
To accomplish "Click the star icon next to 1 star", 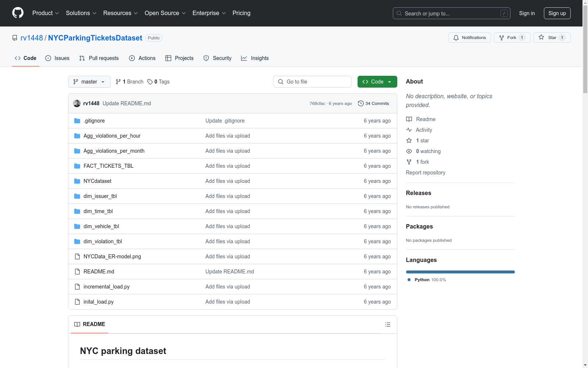I will click(409, 141).
